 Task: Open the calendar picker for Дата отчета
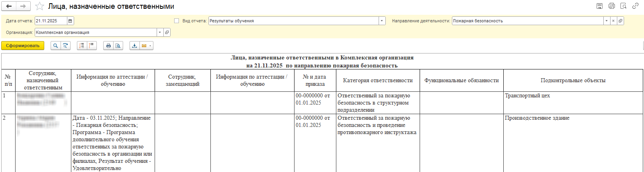(71, 21)
